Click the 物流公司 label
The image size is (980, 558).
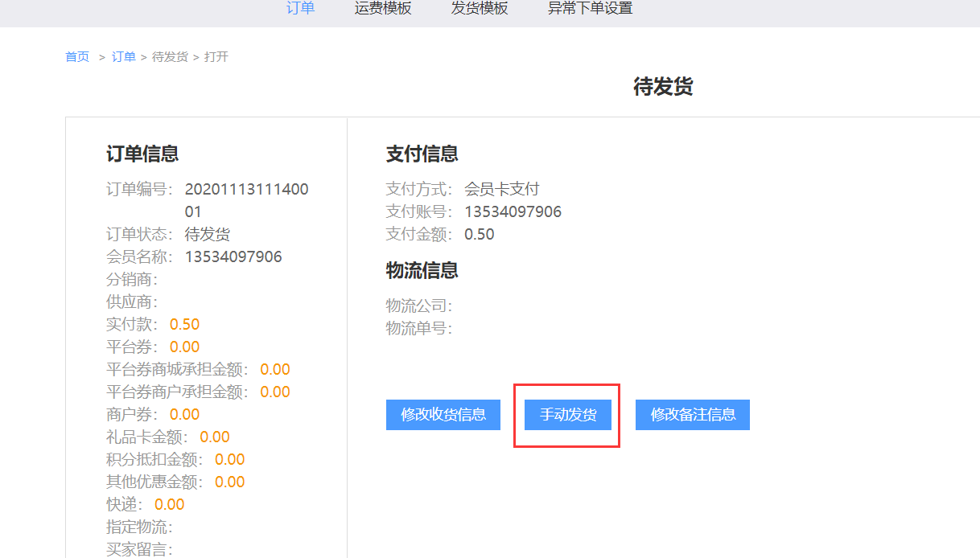coord(419,306)
